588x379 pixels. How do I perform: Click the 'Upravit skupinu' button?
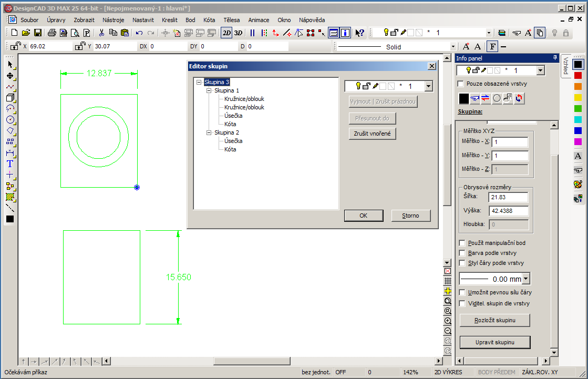point(494,343)
